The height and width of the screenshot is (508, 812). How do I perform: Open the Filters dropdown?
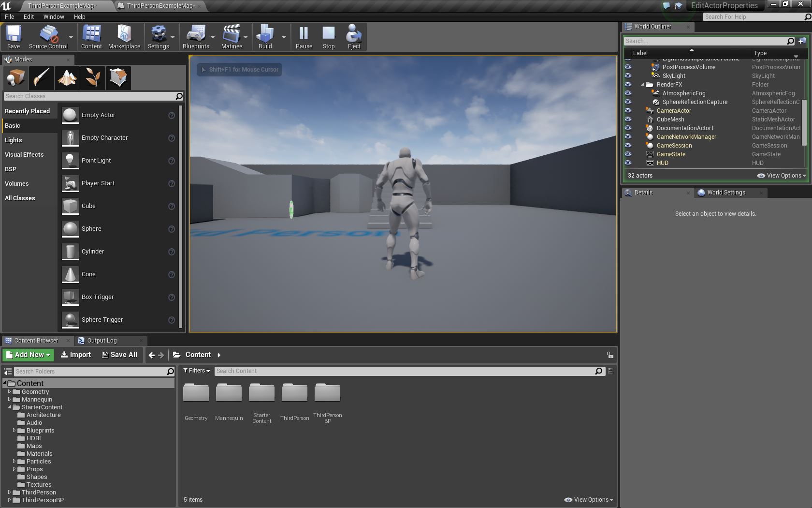tap(196, 371)
